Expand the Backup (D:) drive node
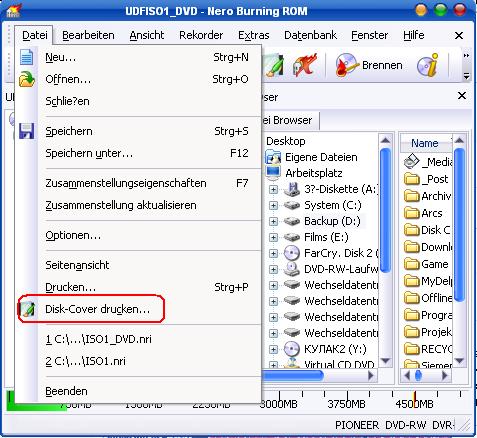477x438 pixels. [x=273, y=221]
